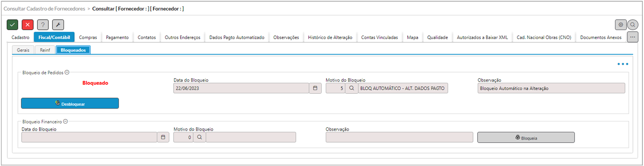Screen dimensions: 644x166
Task: Click the gray Bloqueia button
Action: (526, 137)
